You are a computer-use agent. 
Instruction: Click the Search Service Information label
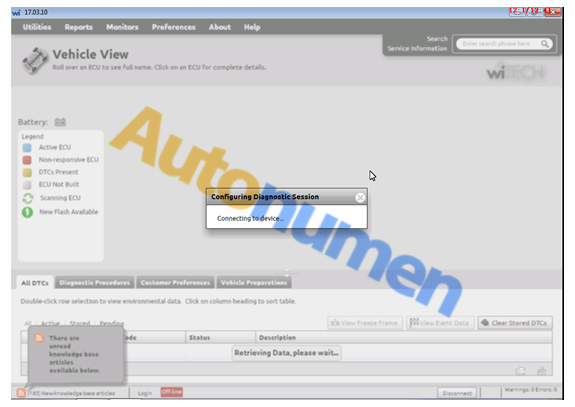pyautogui.click(x=417, y=44)
